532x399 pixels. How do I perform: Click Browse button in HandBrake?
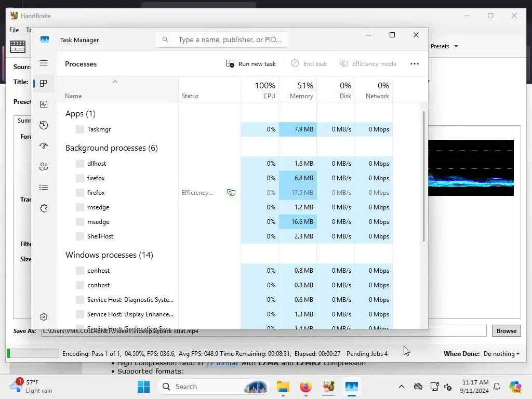coord(506,331)
